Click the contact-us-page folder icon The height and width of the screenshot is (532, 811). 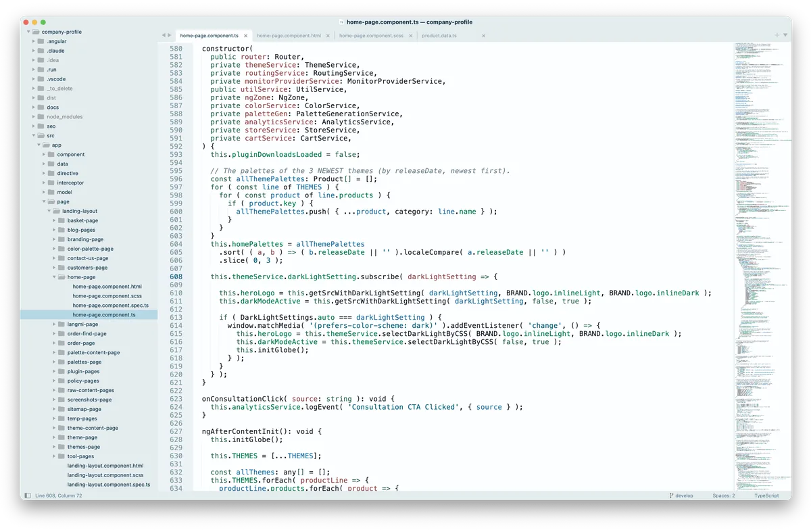click(x=62, y=258)
